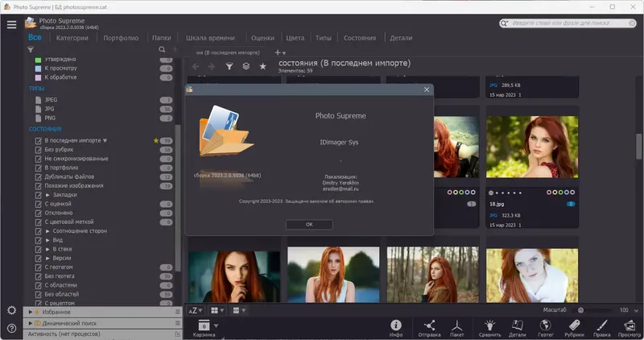Screen dimensions: 644x340
Task: Click the К просмотру blue swatch
Action: (38, 68)
